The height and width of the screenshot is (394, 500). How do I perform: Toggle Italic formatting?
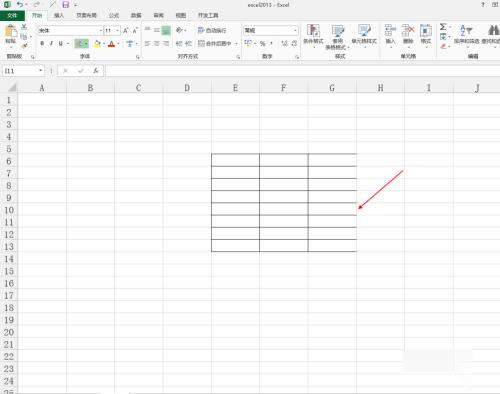click(x=51, y=43)
